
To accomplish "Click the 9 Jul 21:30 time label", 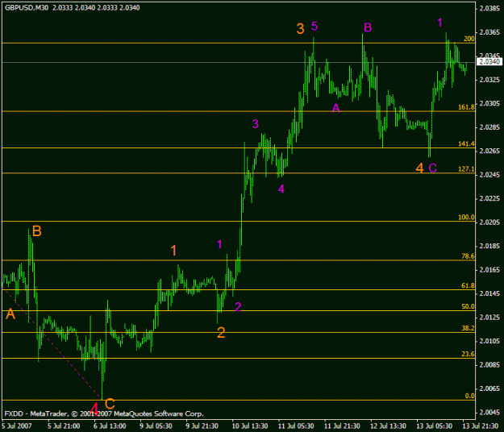I will pos(202,426).
